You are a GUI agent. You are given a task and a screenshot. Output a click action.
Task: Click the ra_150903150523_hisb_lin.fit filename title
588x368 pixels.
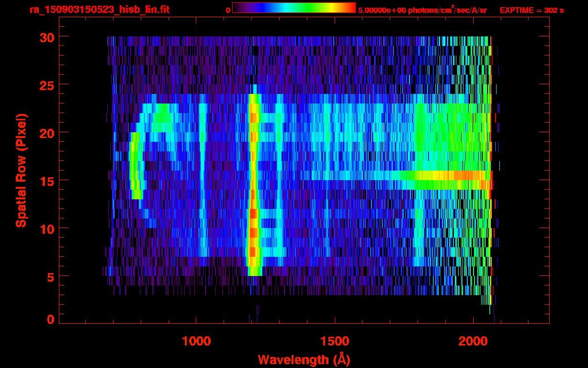click(x=99, y=10)
